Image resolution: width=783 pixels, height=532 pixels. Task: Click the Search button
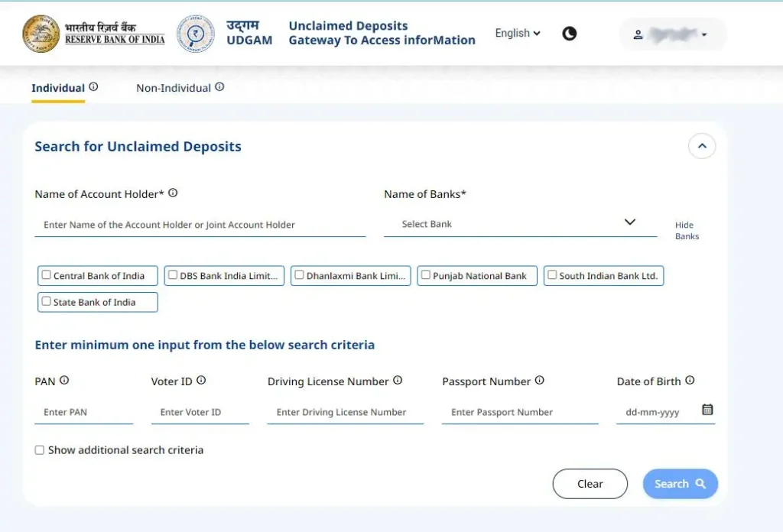tap(680, 484)
